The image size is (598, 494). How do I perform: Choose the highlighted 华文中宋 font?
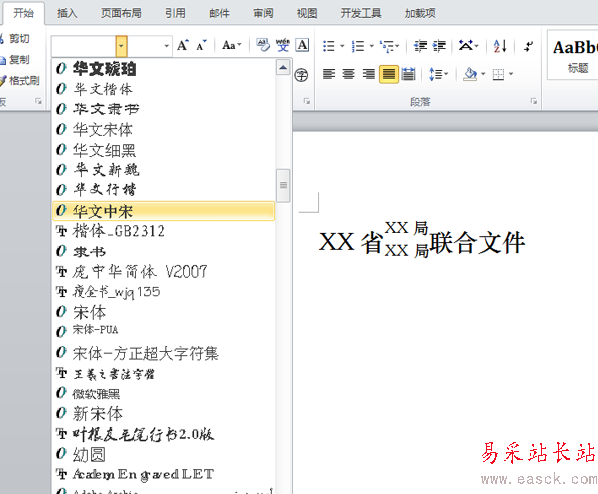coord(164,211)
